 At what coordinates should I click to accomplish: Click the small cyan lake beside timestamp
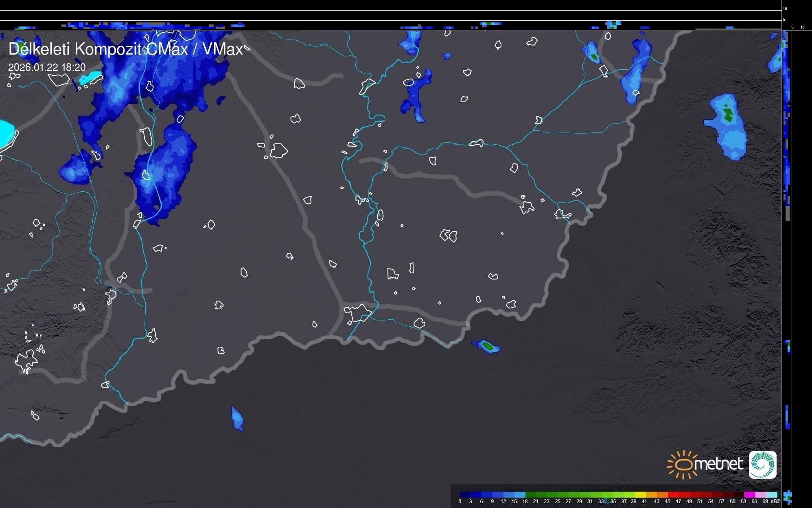pos(90,78)
